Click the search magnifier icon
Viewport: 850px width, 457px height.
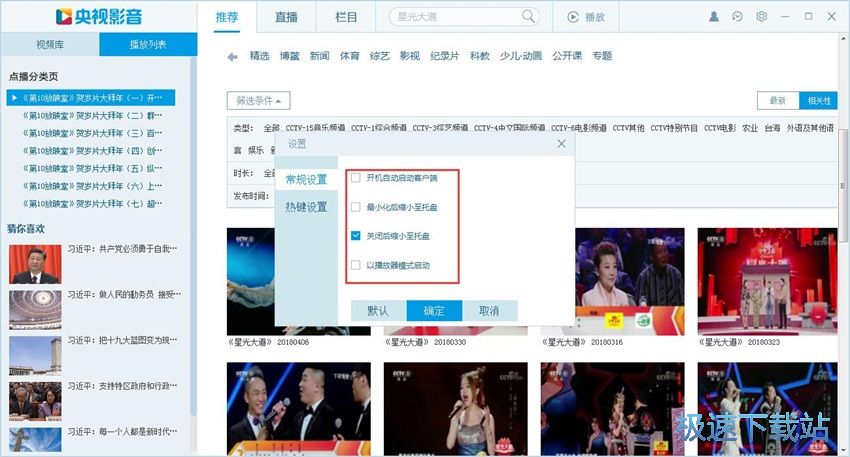528,16
